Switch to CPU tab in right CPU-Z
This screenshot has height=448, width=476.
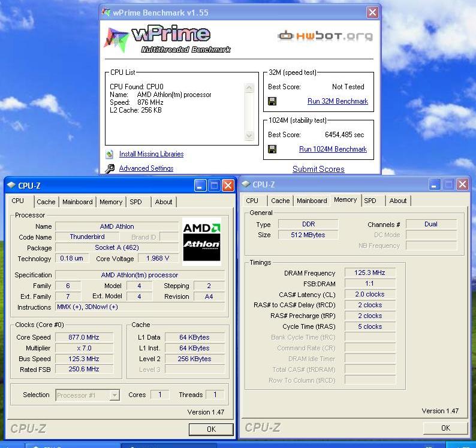point(252,201)
